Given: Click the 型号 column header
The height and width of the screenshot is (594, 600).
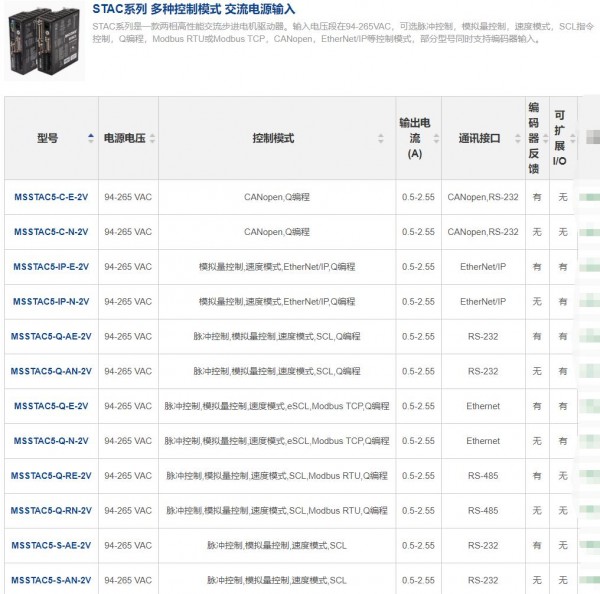Looking at the screenshot, I should [51, 138].
